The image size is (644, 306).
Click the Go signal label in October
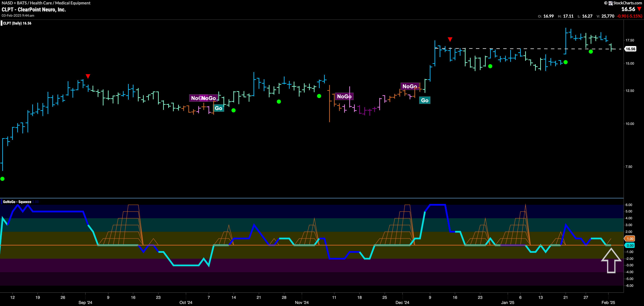219,108
